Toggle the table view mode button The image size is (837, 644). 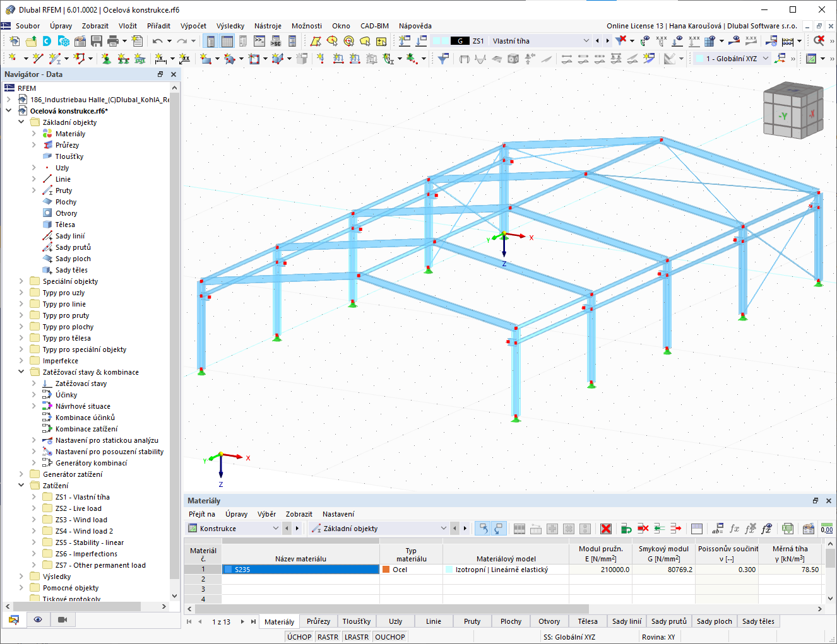(519, 529)
